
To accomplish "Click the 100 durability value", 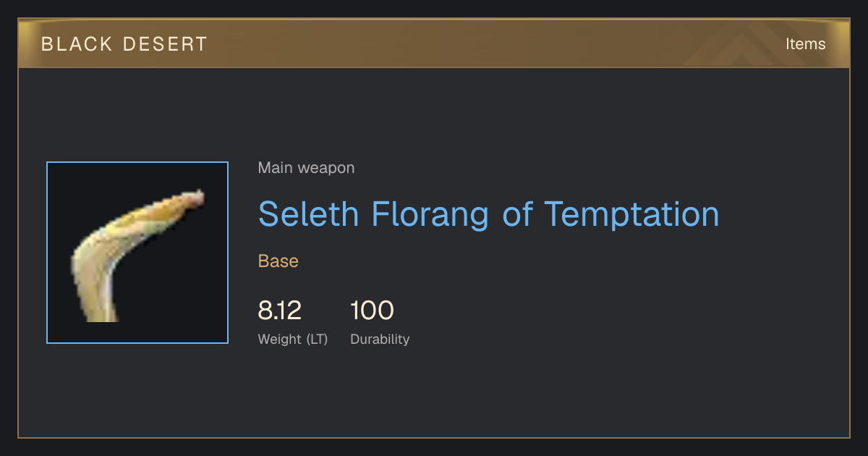I will pos(372,311).
